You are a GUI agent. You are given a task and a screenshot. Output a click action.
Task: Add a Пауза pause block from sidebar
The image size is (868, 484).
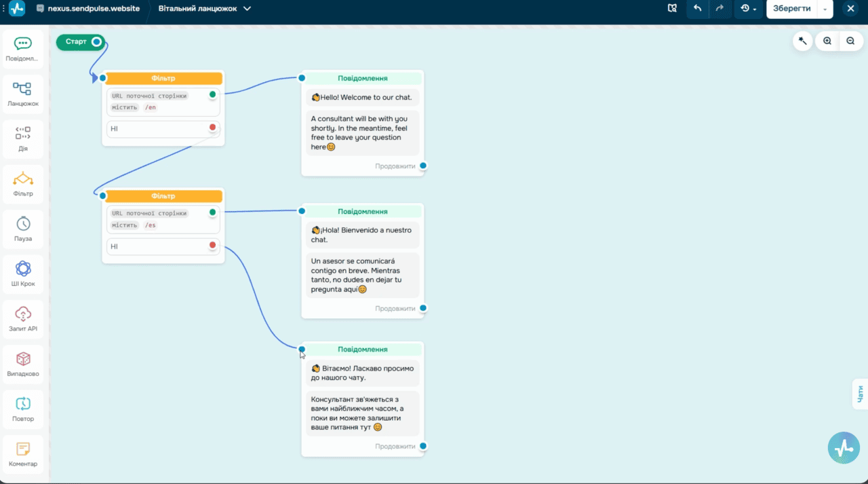(x=23, y=229)
